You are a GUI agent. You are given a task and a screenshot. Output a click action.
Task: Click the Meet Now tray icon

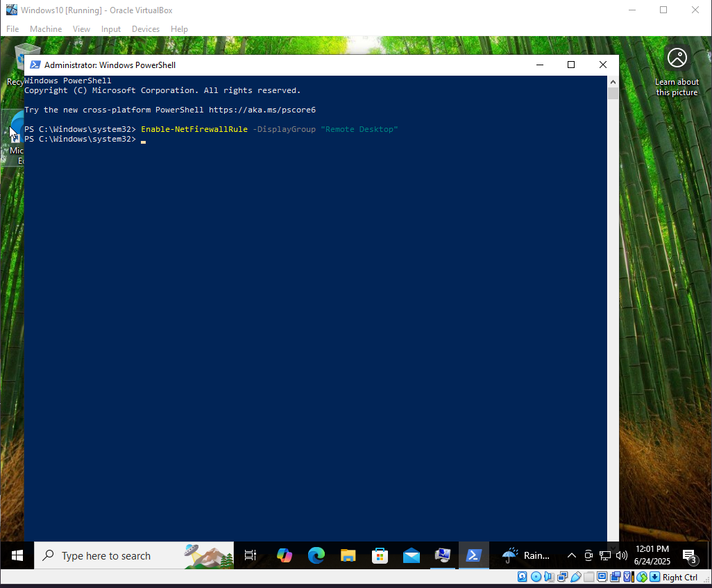click(588, 555)
